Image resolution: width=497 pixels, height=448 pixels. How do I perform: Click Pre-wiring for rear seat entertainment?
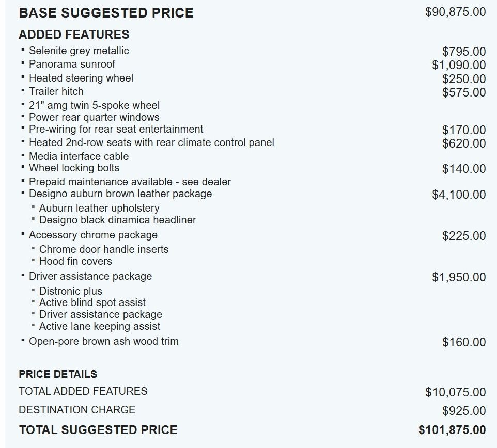pos(116,129)
